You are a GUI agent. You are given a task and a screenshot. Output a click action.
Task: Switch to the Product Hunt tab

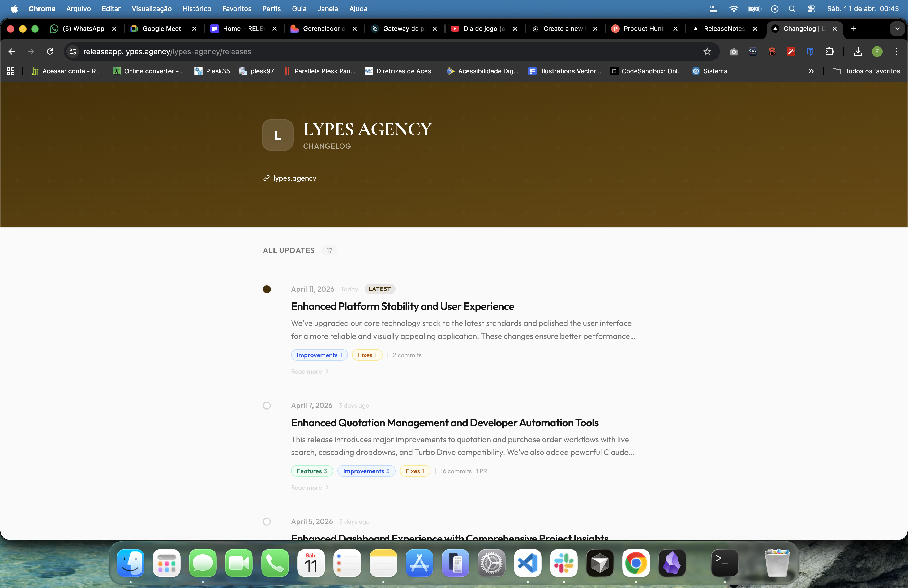[x=643, y=29]
